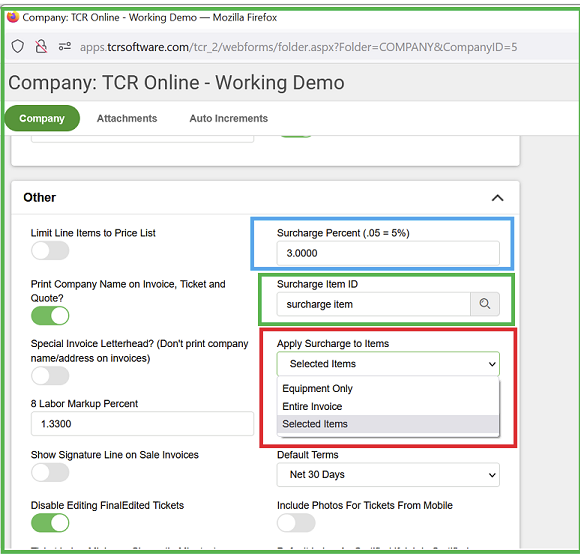This screenshot has height=556, width=580.
Task: Toggle Special Invoice Letterhead switch
Action: 50,376
